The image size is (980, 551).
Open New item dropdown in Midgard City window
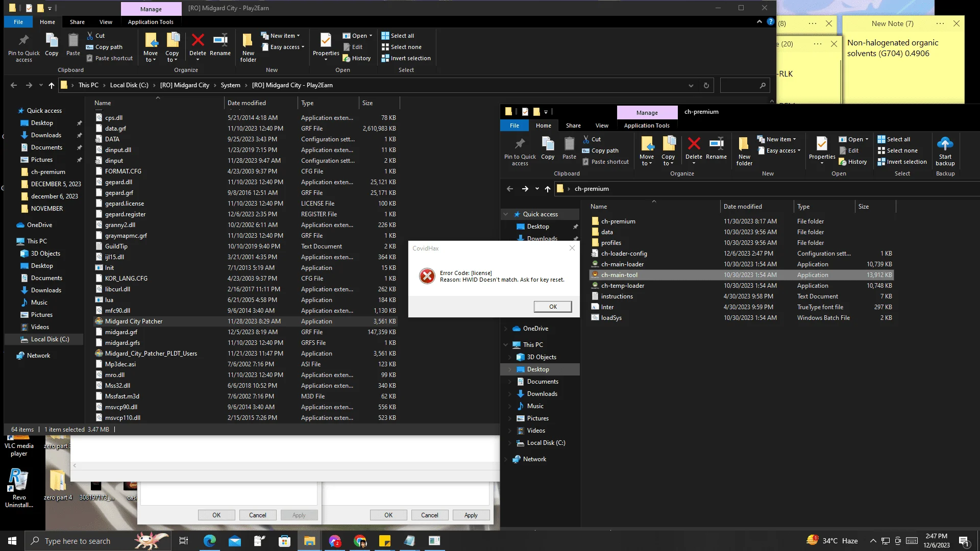(x=280, y=36)
